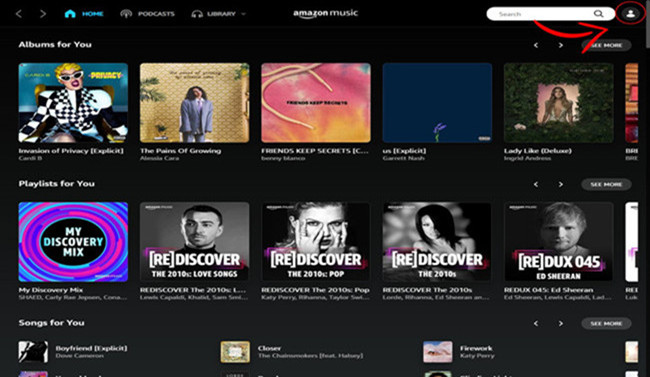
Task: Open Friends Keep Secrets album cover
Action: click(316, 103)
